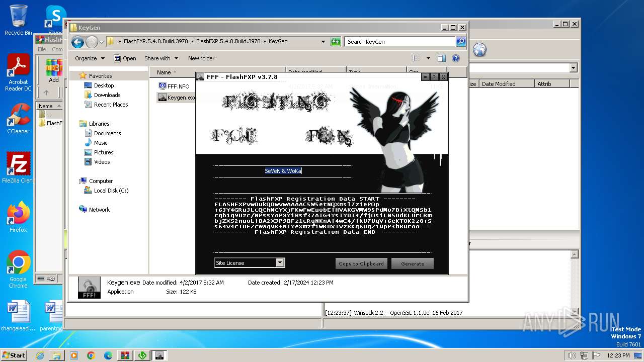Click the SeVeN & WoKa name field
The width and height of the screenshot is (644, 362).
pos(283,171)
